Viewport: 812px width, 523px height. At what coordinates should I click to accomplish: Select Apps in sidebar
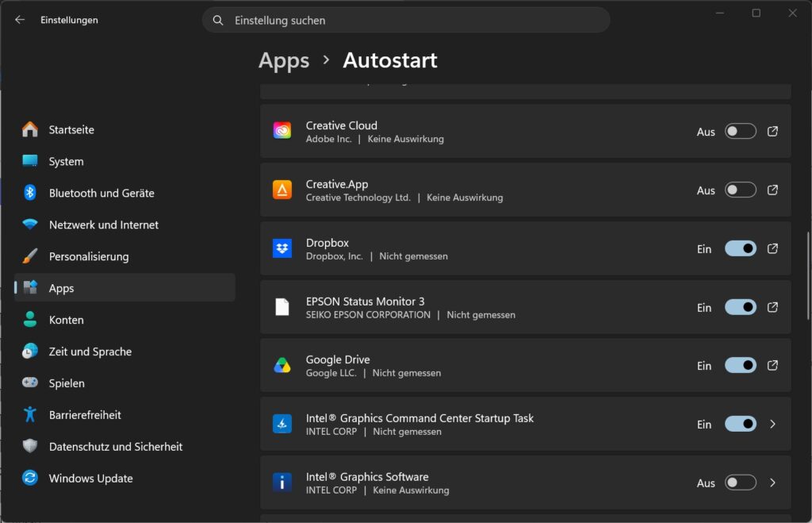pos(124,287)
